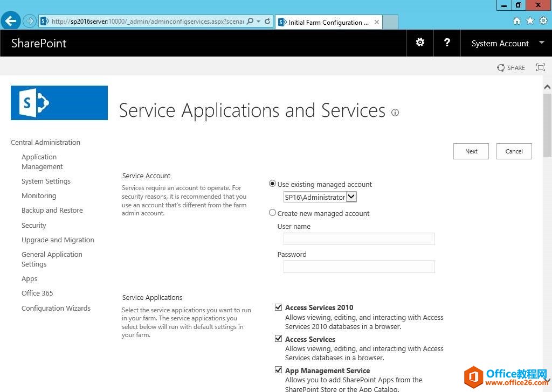Click the info icon beside the page title
Viewport: 552px width, 392px height.
(x=395, y=113)
